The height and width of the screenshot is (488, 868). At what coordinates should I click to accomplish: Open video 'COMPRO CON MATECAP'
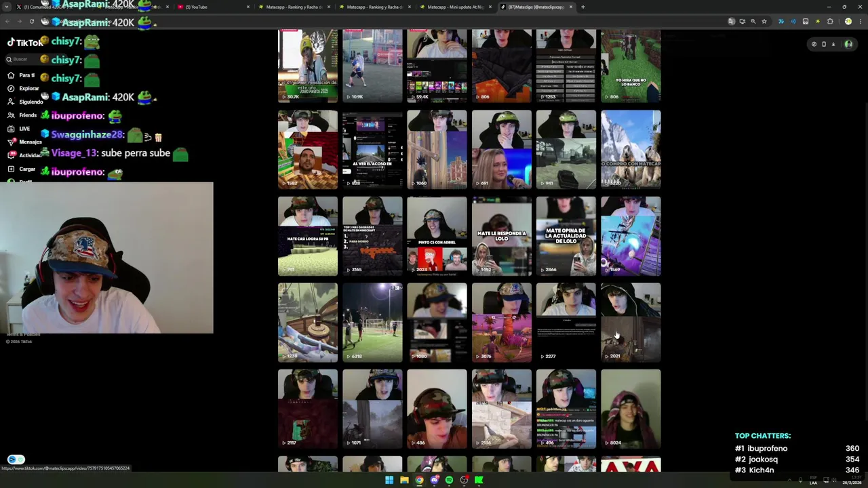coord(631,149)
